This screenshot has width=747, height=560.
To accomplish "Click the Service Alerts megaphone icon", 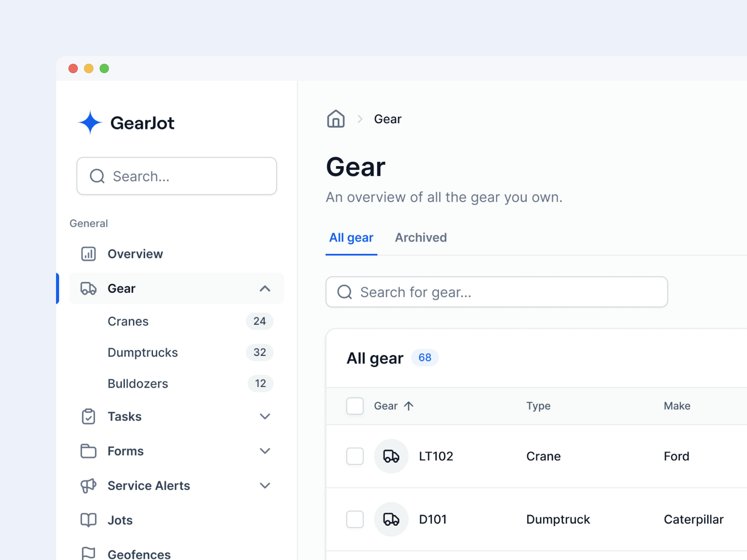I will [x=89, y=486].
